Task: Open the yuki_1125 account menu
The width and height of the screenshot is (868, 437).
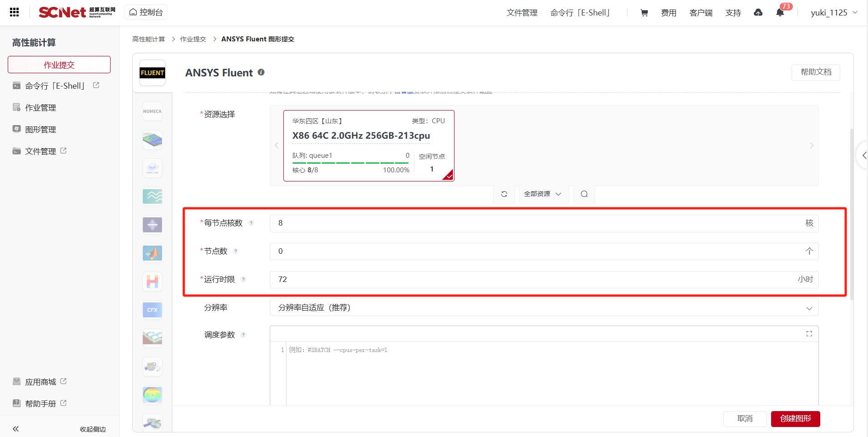Action: [x=834, y=13]
